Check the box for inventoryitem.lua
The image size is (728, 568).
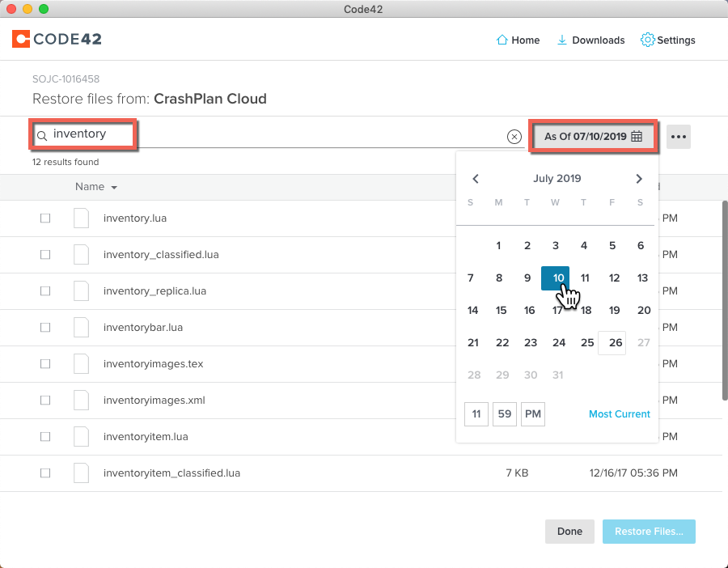pyautogui.click(x=45, y=437)
